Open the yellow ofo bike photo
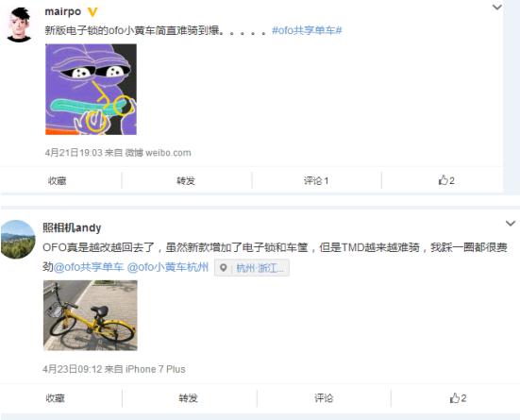 (x=91, y=315)
